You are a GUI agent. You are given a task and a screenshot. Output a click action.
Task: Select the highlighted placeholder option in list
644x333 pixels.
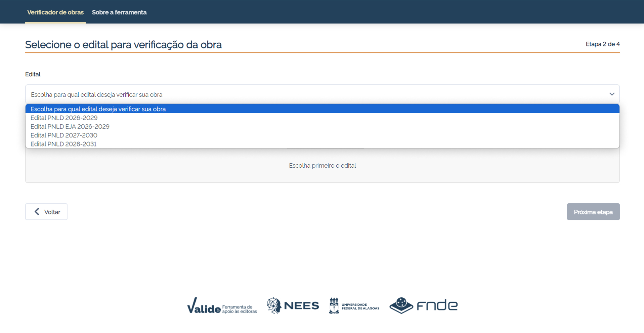click(x=322, y=109)
